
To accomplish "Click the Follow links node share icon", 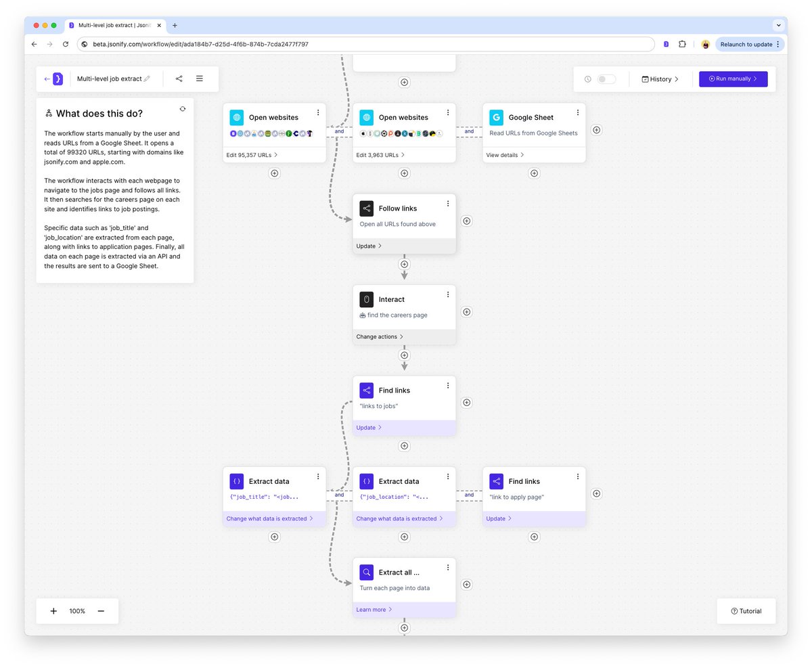I will pos(366,208).
